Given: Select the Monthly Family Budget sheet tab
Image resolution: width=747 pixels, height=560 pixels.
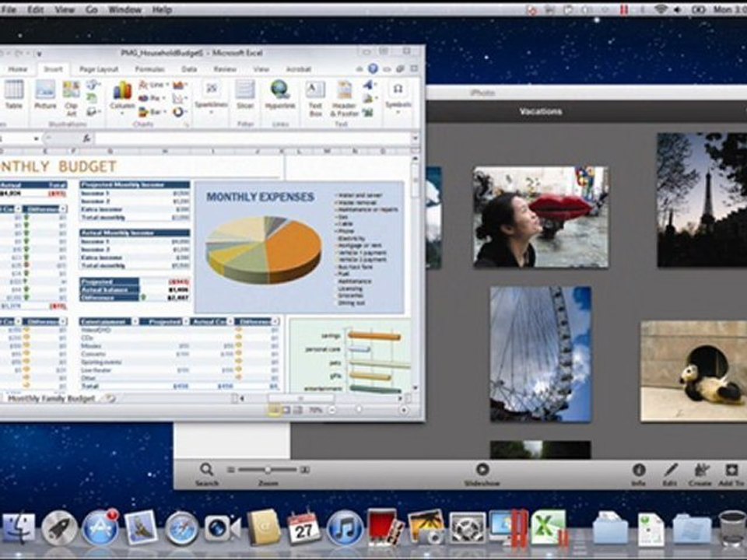Looking at the screenshot, I should pyautogui.click(x=52, y=398).
